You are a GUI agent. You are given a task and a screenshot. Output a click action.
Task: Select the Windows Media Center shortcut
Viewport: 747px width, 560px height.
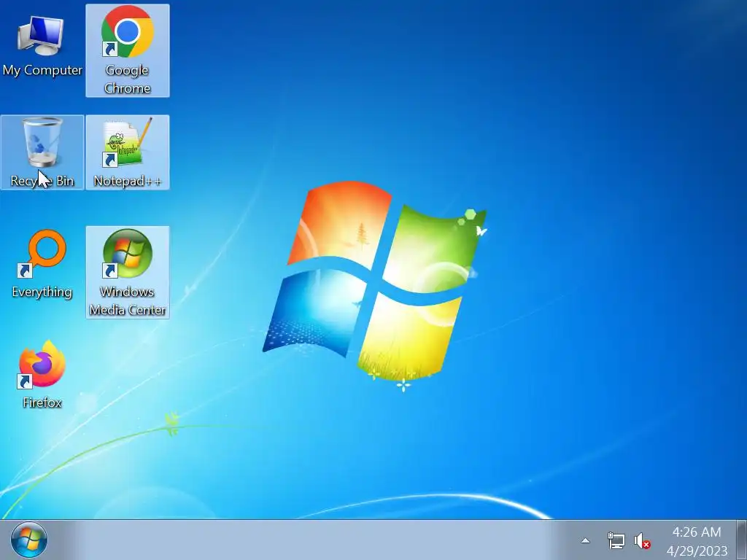tap(127, 273)
